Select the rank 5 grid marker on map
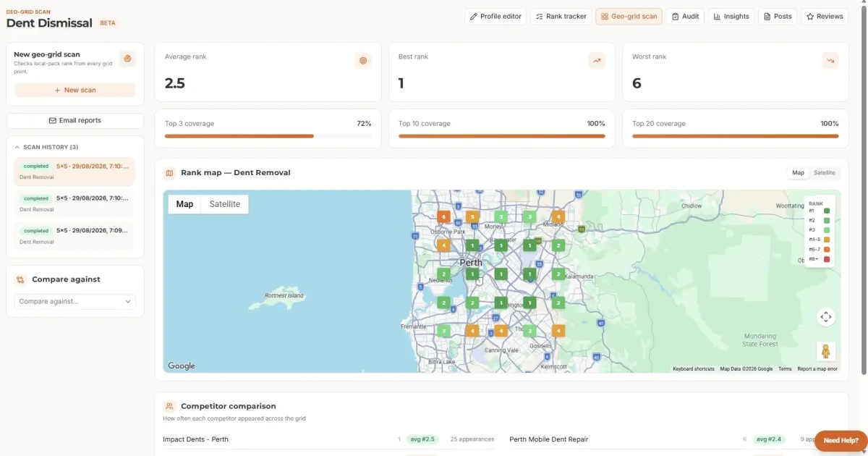868x456 pixels. tap(472, 216)
